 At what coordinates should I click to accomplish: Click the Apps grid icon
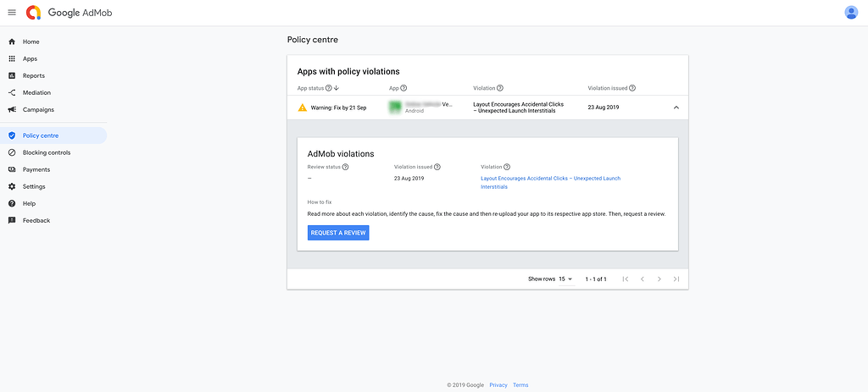pyautogui.click(x=12, y=58)
